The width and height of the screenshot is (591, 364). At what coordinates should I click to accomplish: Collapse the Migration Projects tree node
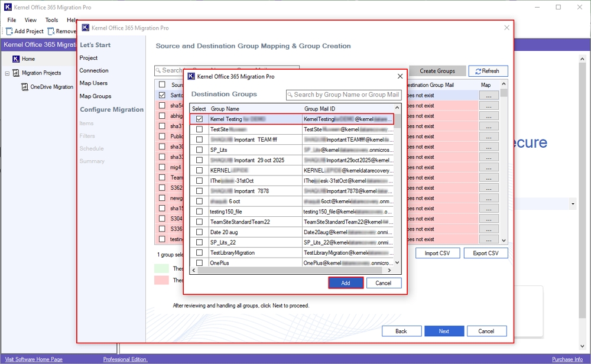tap(7, 73)
